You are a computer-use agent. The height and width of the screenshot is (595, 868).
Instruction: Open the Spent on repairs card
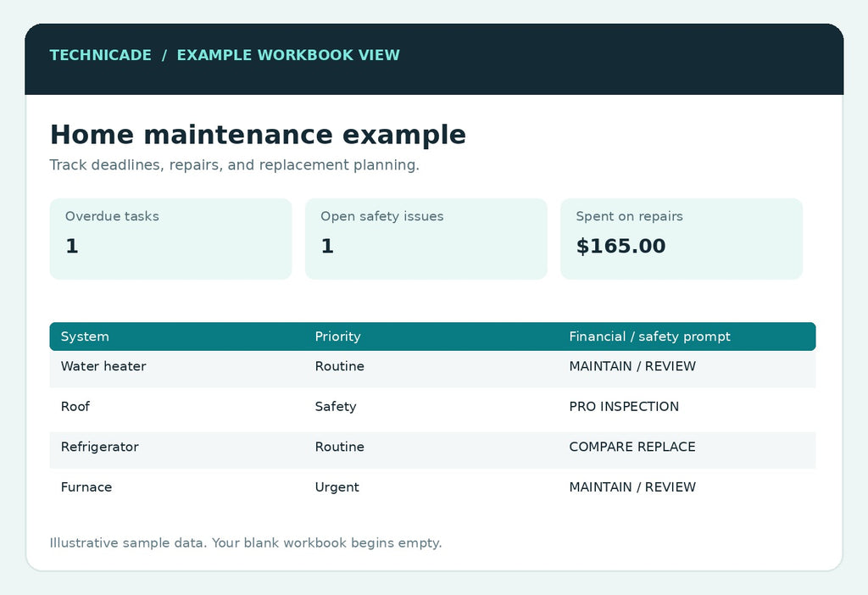682,238
